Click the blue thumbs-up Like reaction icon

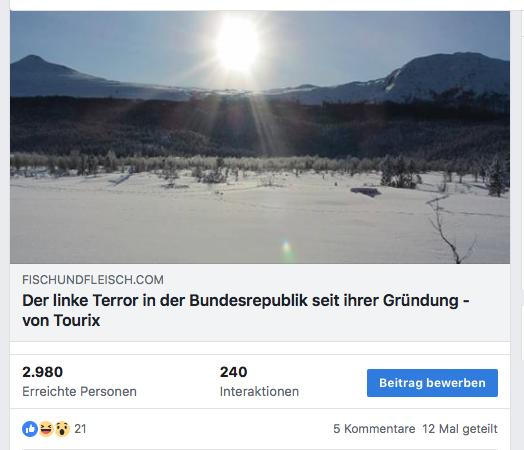(30, 429)
